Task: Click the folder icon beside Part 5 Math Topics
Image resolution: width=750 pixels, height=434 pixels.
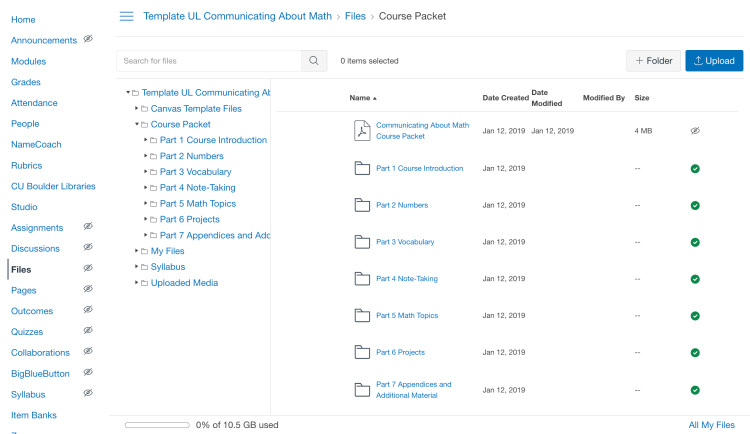Action: (x=362, y=315)
